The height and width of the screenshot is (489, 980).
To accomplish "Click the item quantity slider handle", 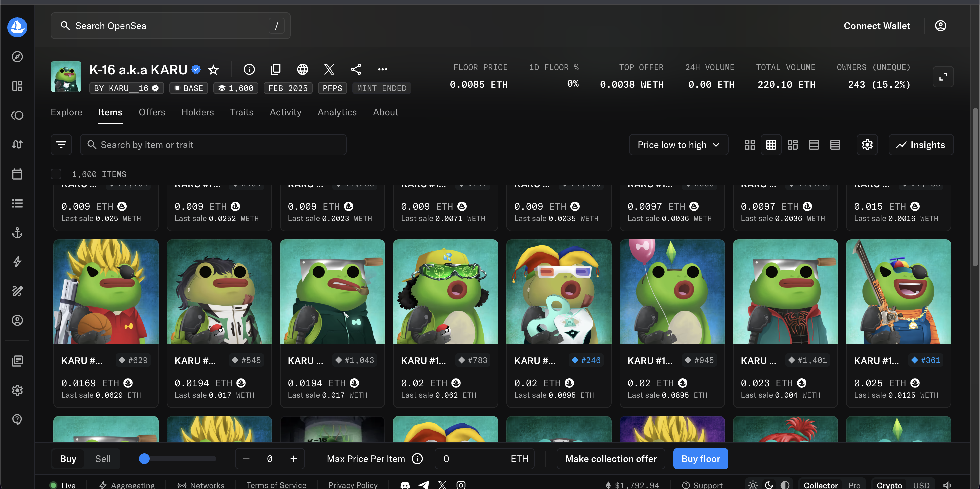I will coord(144,459).
